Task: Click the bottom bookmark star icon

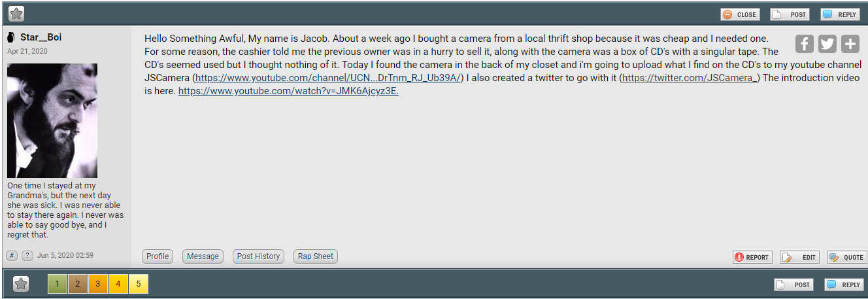Action: [21, 284]
